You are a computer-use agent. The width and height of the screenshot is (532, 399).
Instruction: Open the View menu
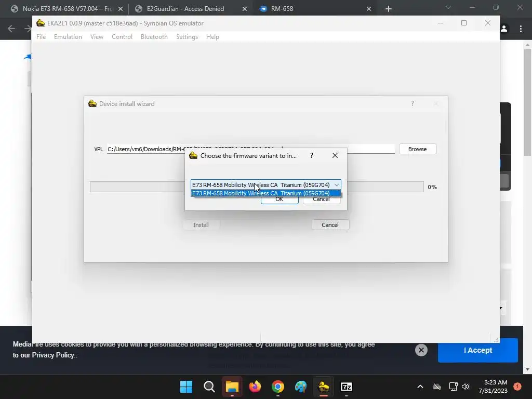[97, 37]
